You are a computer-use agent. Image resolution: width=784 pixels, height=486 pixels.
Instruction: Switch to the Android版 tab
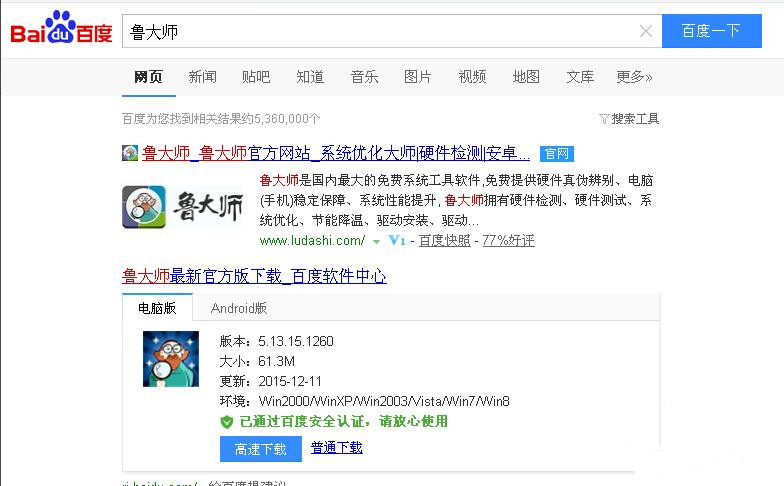click(239, 308)
